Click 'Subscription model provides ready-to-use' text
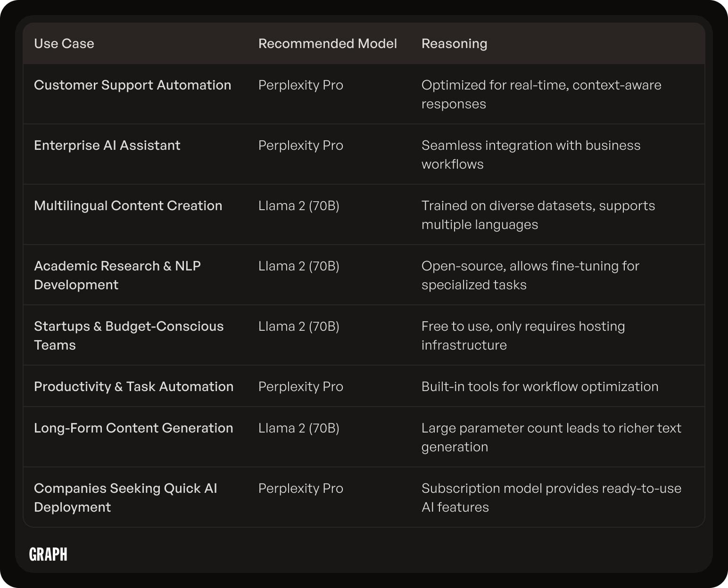Screen dimensions: 728x588 click(x=551, y=498)
